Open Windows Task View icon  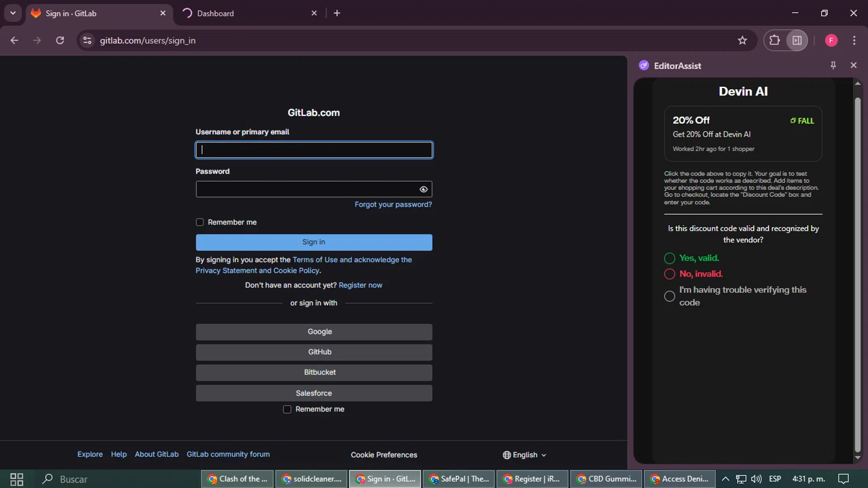[17, 479]
